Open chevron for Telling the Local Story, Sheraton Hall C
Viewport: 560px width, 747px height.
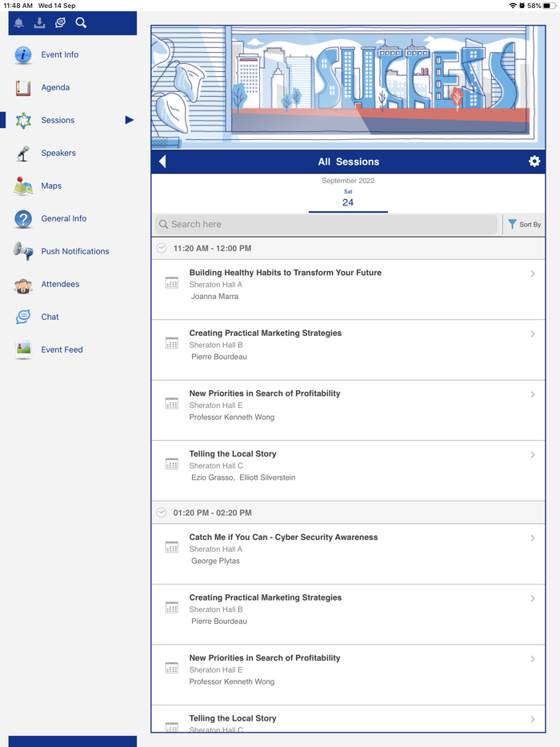533,455
